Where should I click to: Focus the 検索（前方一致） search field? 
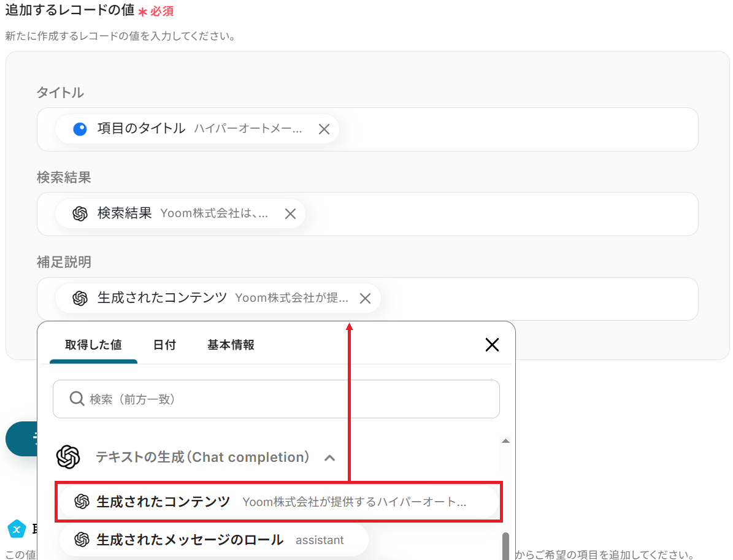click(276, 399)
